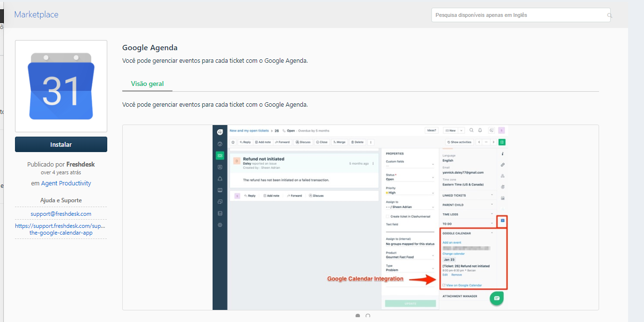Expand the TIME LOGS section in the preview
The width and height of the screenshot is (644, 322).
(468, 214)
